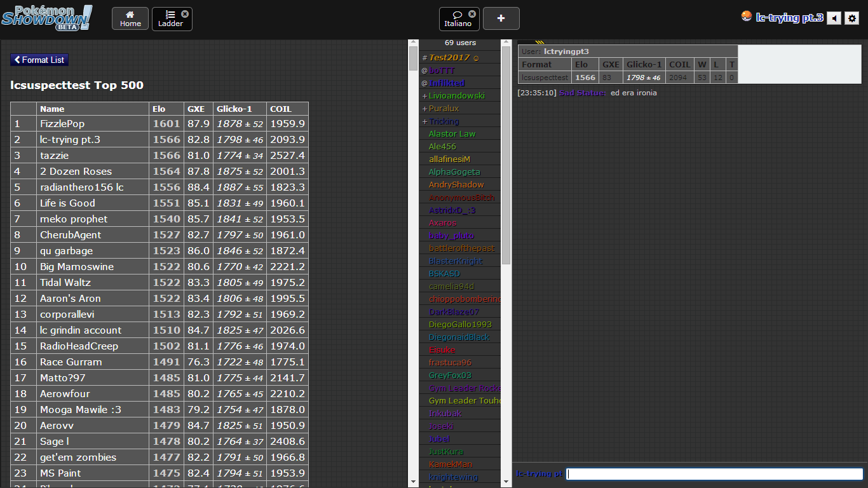Toggle the sound mute speaker icon
Image resolution: width=868 pixels, height=488 pixels.
[x=834, y=18]
